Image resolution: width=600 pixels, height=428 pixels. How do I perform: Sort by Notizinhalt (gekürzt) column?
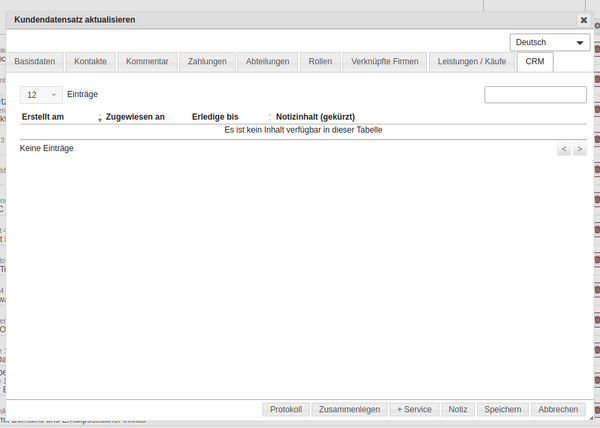315,117
